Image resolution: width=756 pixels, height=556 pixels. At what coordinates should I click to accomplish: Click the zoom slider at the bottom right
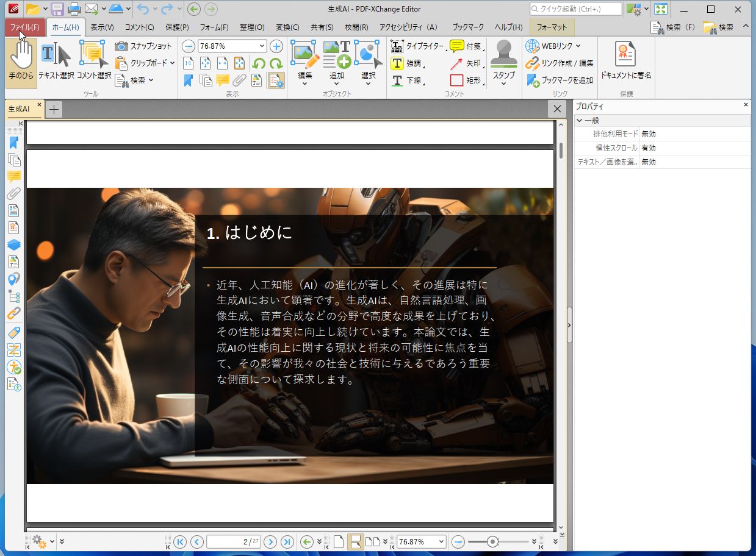pos(491,541)
